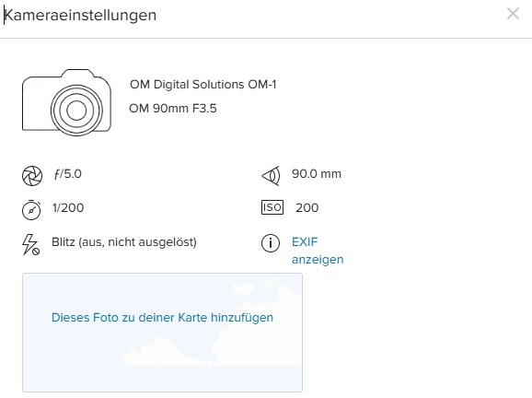Select the OM 90mm F3.5 lens text
The height and width of the screenshot is (398, 532).
click(x=173, y=109)
